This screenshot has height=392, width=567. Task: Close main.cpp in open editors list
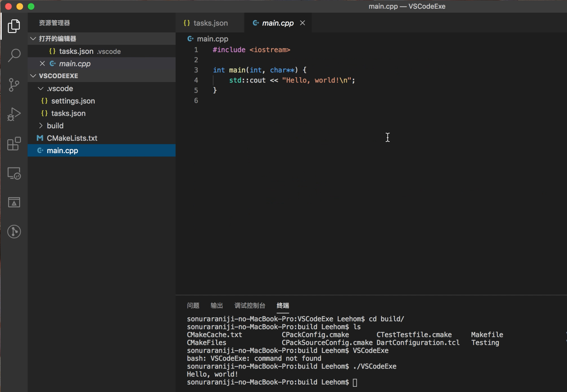[42, 63]
